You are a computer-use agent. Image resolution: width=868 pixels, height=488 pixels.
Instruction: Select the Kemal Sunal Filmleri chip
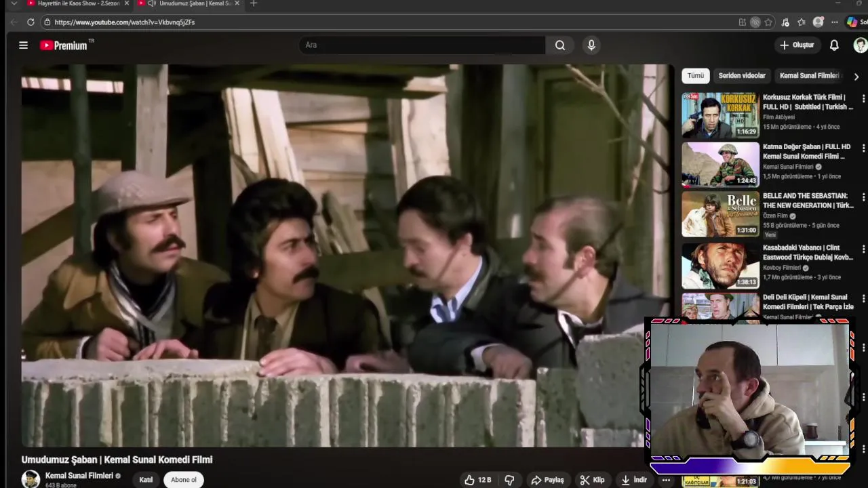[809, 76]
